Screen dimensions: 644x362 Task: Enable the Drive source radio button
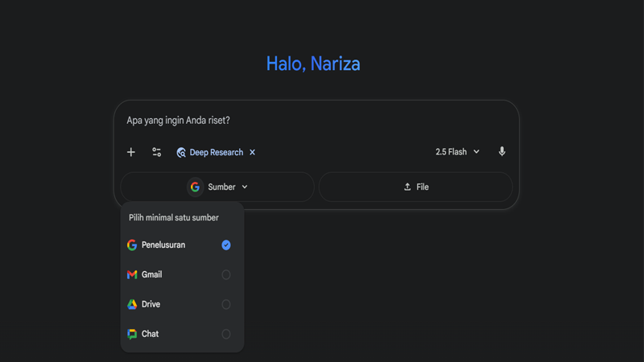(226, 304)
